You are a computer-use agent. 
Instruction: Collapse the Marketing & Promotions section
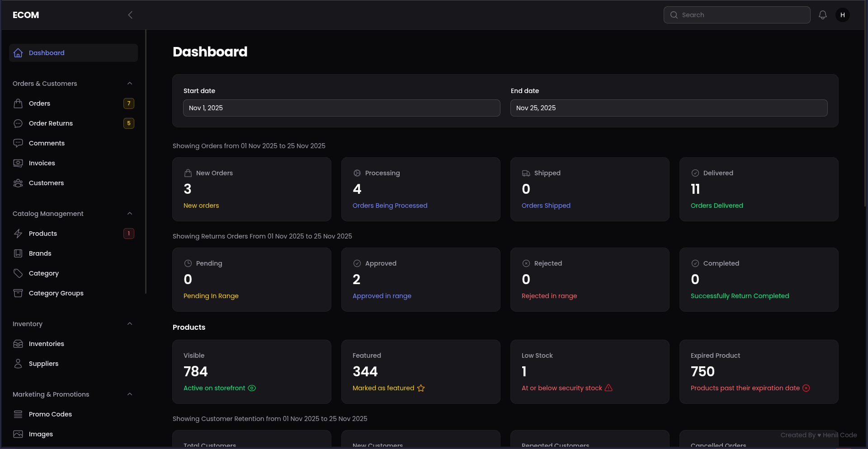[x=130, y=394]
